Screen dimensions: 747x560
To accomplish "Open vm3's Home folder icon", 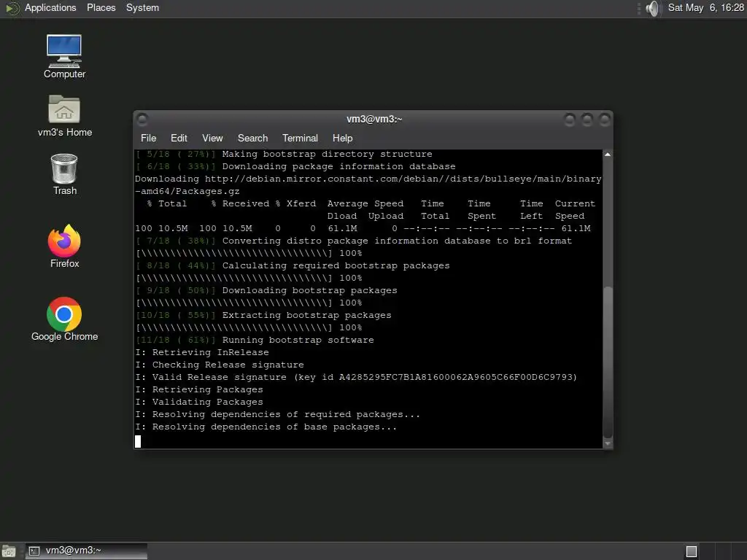I will point(64,116).
